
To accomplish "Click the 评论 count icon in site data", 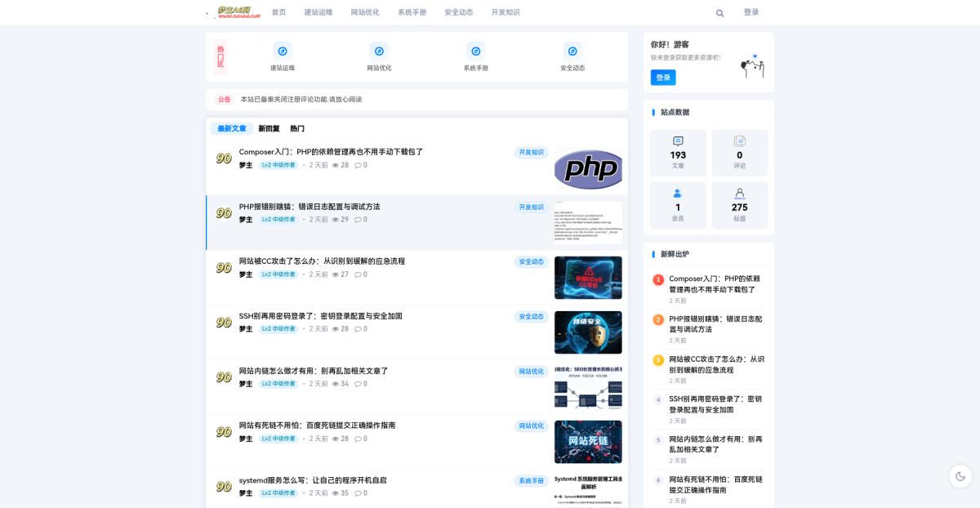I will [740, 141].
